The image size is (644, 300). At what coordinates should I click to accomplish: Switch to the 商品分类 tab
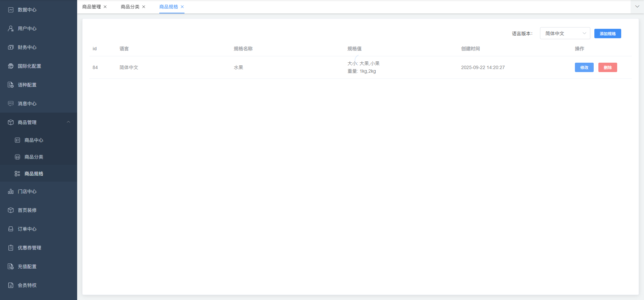(130, 7)
